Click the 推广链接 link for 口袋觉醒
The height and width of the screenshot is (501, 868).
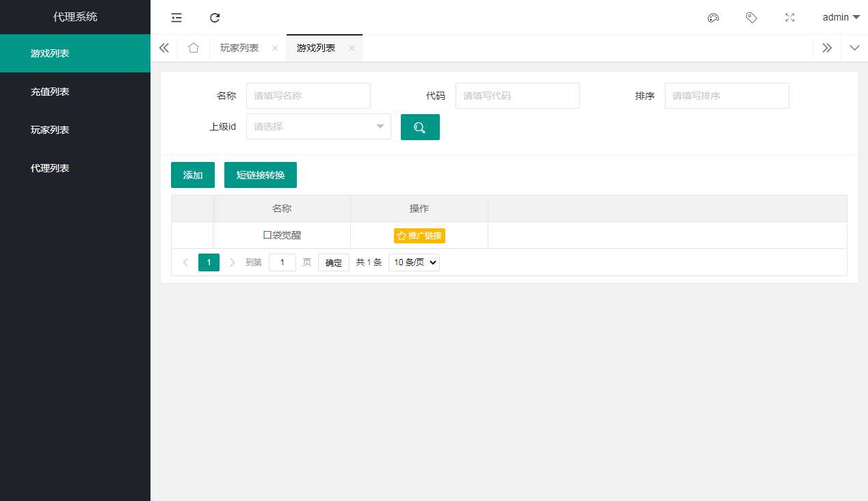pyautogui.click(x=419, y=235)
